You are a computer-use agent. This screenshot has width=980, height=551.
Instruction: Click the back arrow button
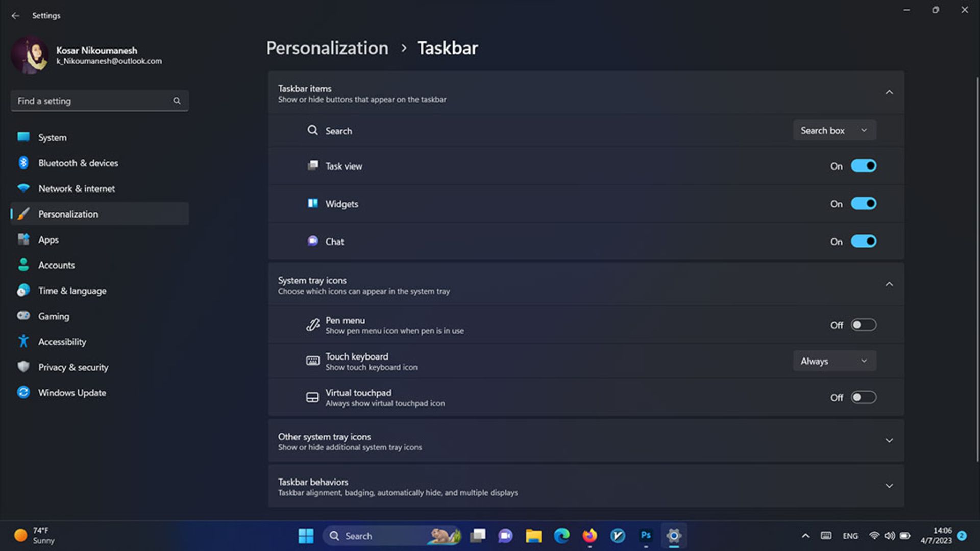pyautogui.click(x=16, y=16)
